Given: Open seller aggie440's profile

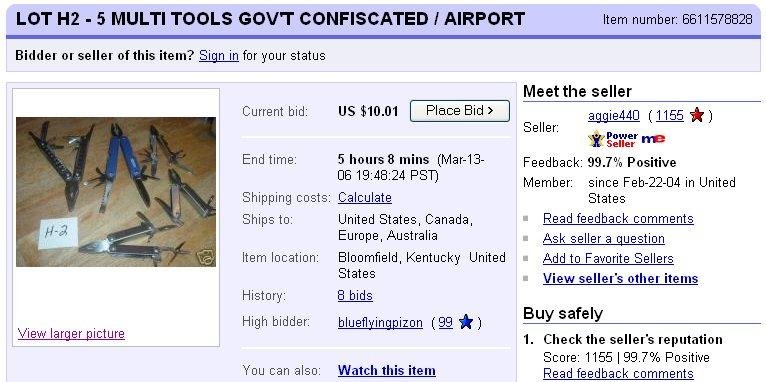Looking at the screenshot, I should [x=614, y=116].
